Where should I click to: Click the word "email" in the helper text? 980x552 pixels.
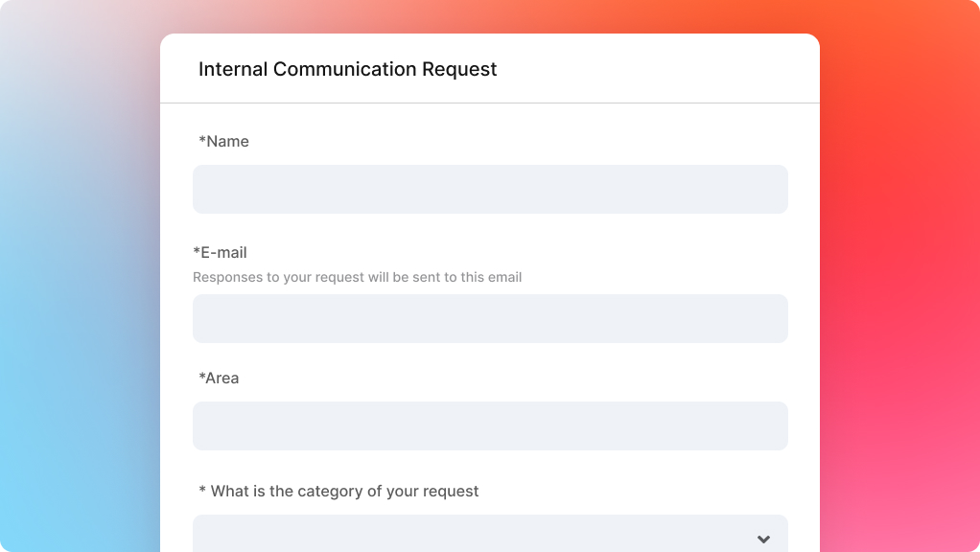click(x=505, y=277)
